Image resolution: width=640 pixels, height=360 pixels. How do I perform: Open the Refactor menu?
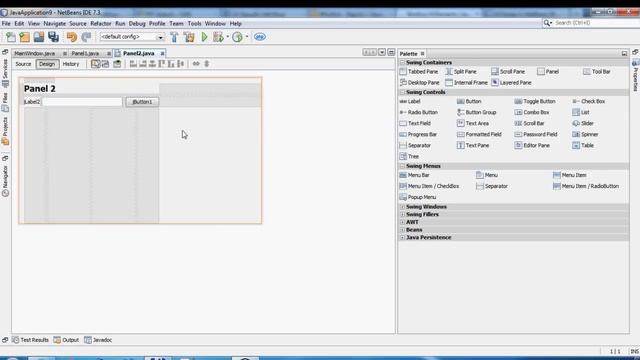[x=101, y=24]
